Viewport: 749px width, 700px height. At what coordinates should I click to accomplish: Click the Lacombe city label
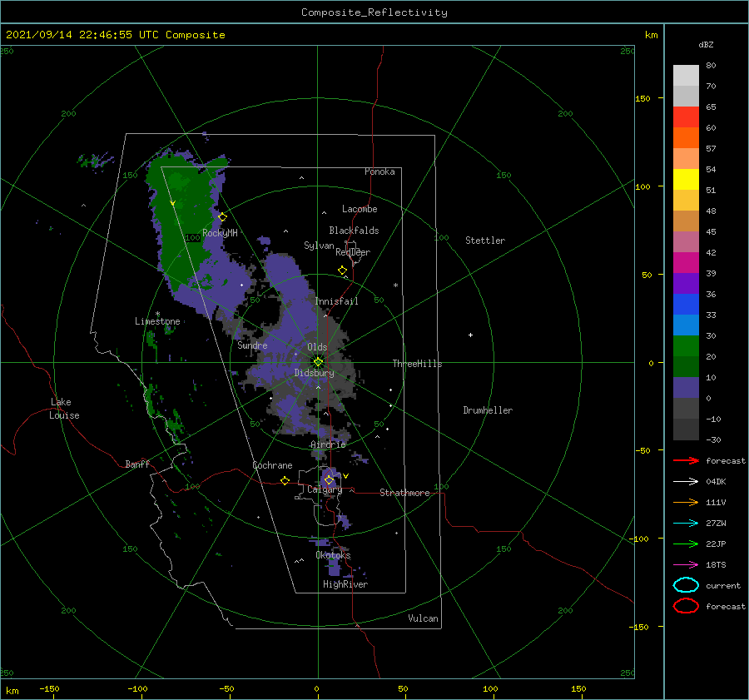click(x=360, y=209)
